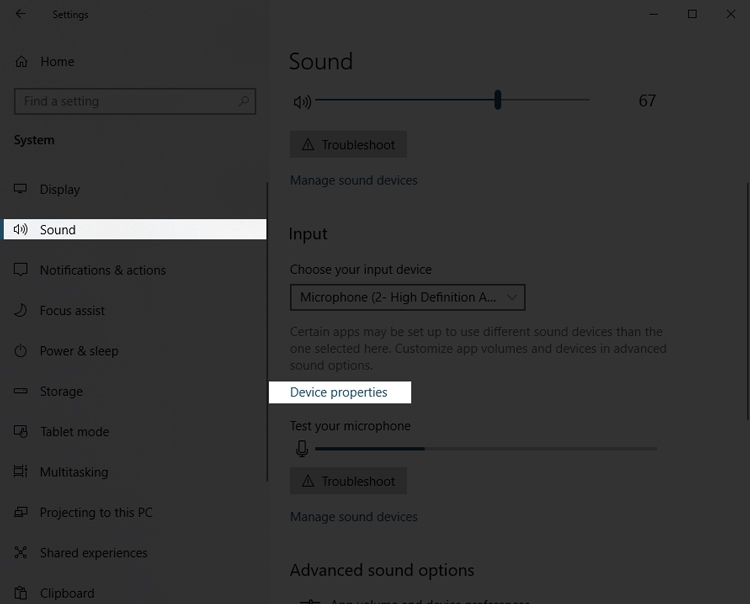750x604 pixels.
Task: Select the Clipboard icon in the sidebar
Action: (21, 593)
